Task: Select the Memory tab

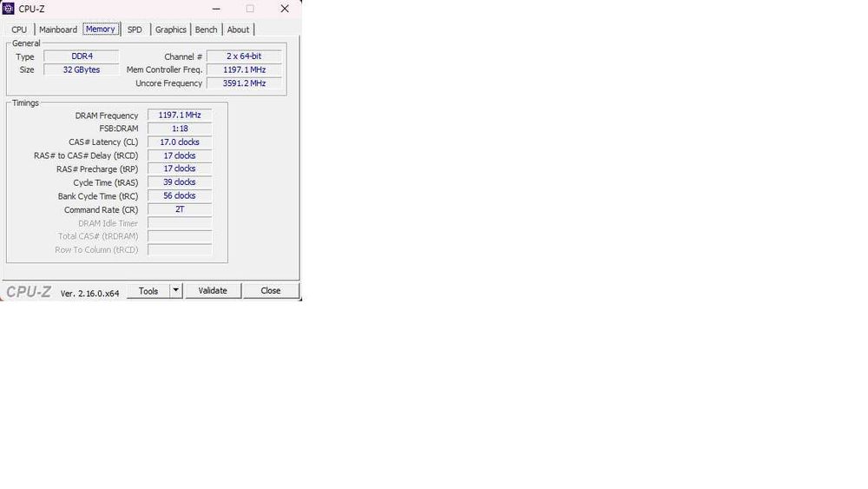Action: click(101, 29)
